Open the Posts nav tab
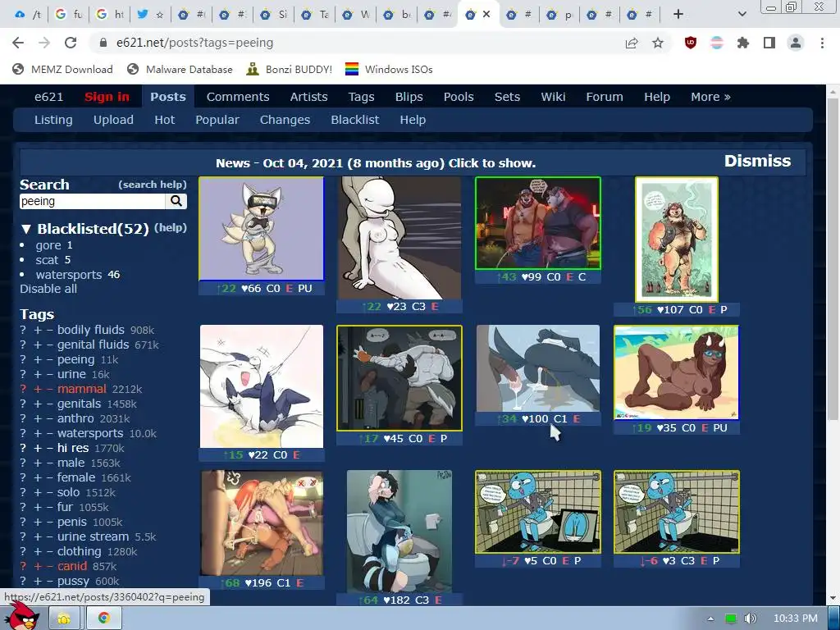The image size is (840, 630). coord(167,97)
